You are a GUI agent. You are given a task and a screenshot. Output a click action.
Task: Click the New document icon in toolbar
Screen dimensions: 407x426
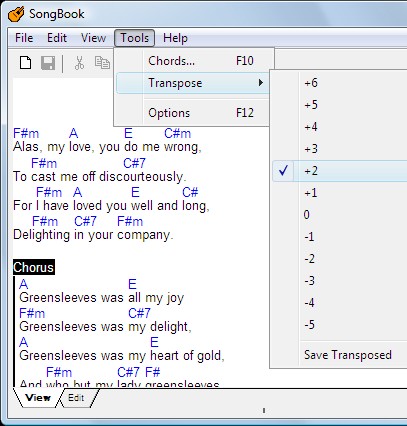(x=26, y=63)
